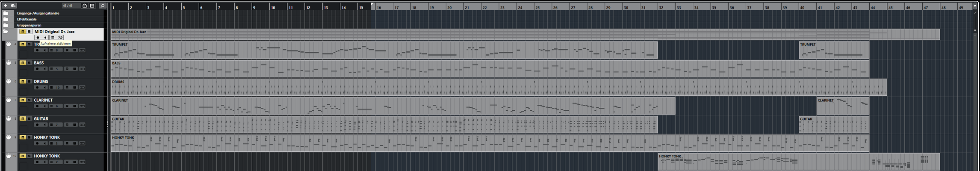980x171 pixels.
Task: Toggle Read automation on BASS track
Action: (67, 69)
